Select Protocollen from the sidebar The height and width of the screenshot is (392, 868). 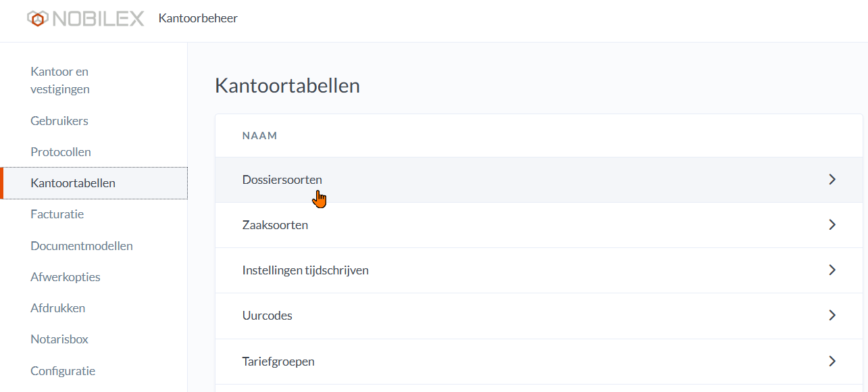point(61,152)
